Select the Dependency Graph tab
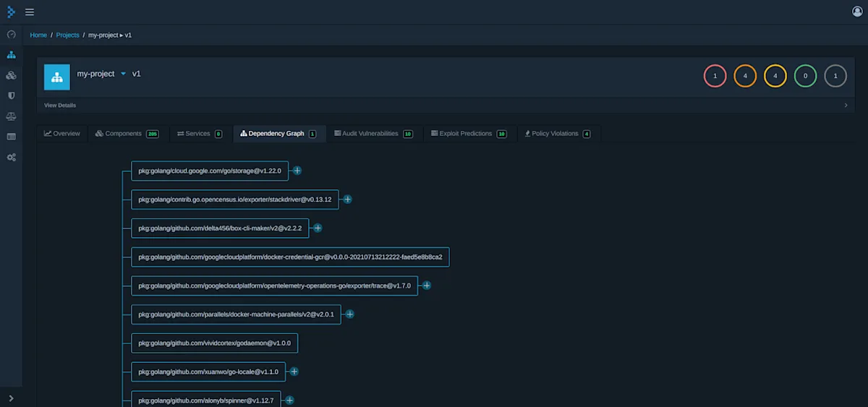Screen dimensions: 868x407 (x=278, y=134)
